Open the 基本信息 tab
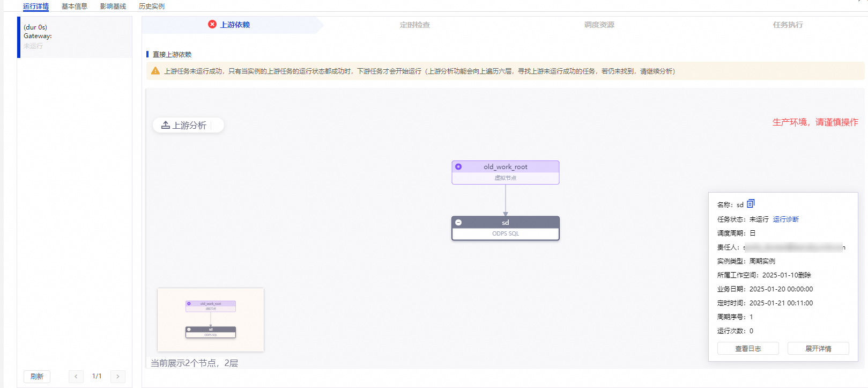The width and height of the screenshot is (868, 388). 75,6
